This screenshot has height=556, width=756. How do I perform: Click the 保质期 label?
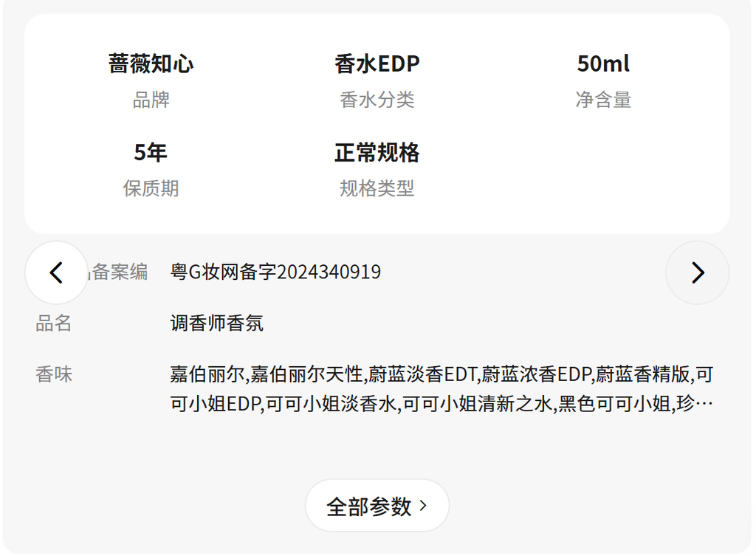151,189
